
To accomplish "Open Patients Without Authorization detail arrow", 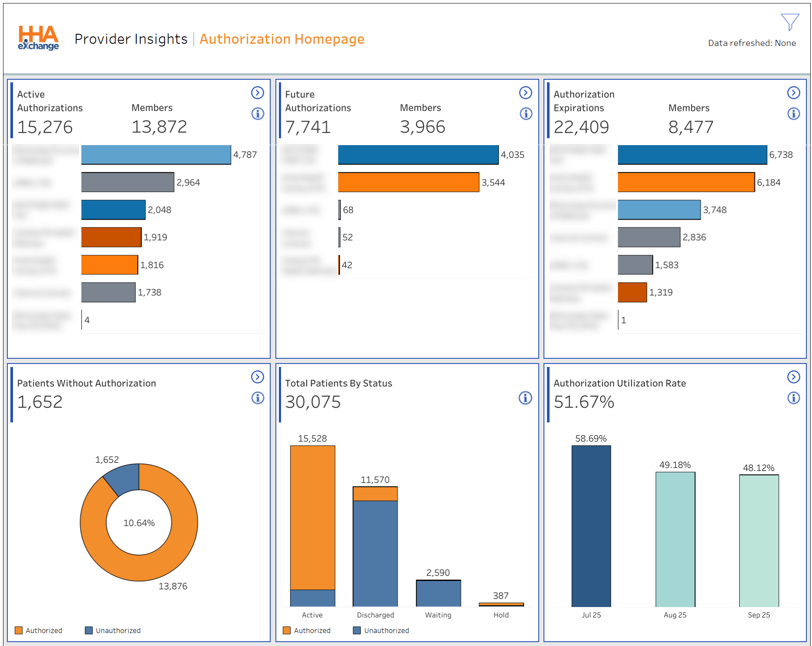I will click(x=257, y=377).
